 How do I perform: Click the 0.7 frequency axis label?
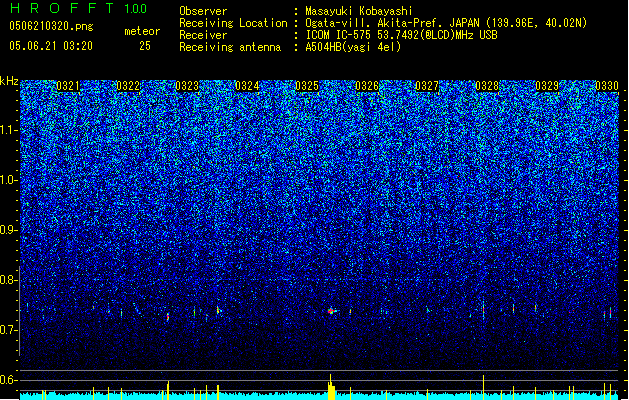(x=9, y=330)
